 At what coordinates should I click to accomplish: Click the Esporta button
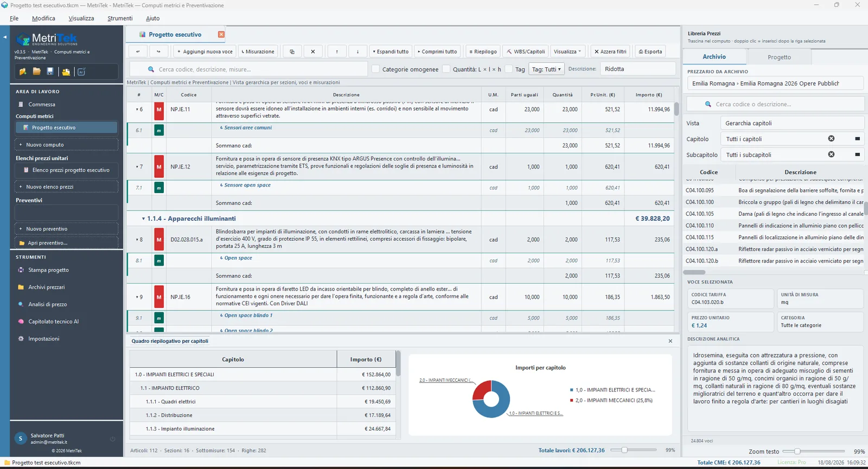[x=650, y=52]
